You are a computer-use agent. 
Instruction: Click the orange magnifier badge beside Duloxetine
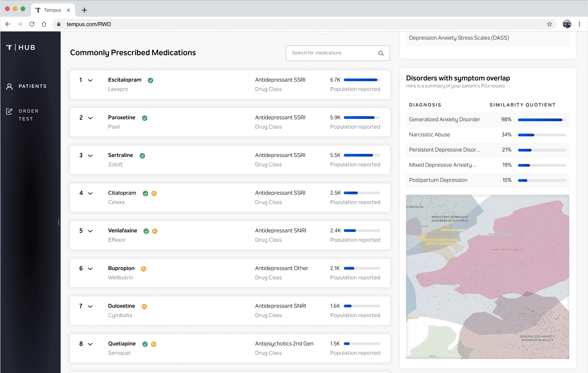(x=144, y=306)
